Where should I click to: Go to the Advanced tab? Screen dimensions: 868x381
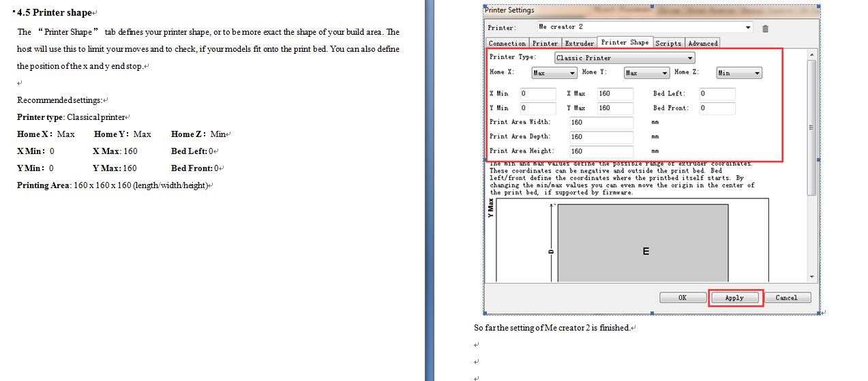(x=702, y=43)
